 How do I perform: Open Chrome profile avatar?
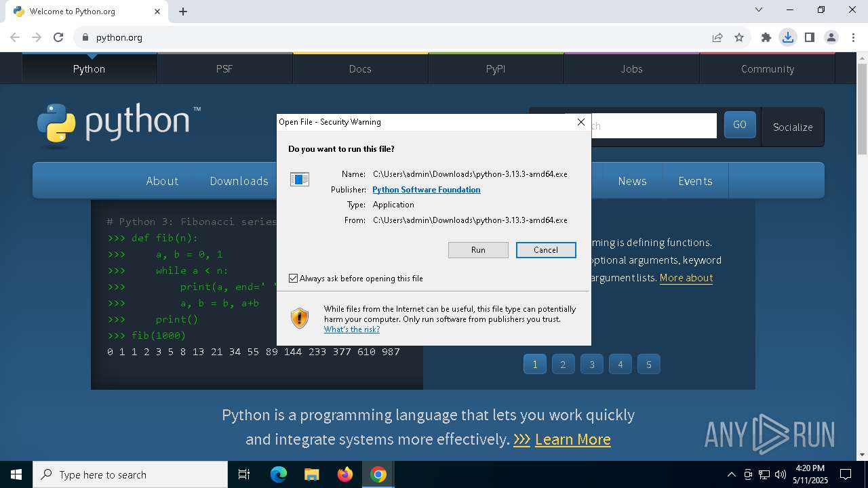pos(831,37)
